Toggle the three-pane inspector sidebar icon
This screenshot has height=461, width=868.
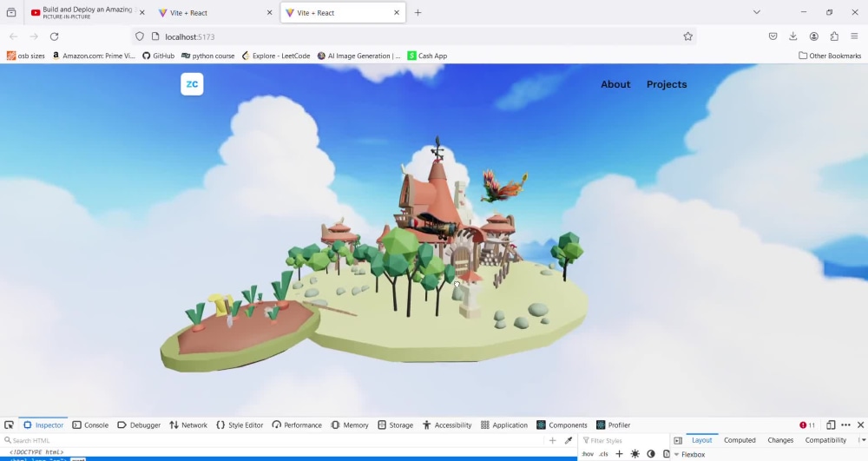pyautogui.click(x=678, y=440)
